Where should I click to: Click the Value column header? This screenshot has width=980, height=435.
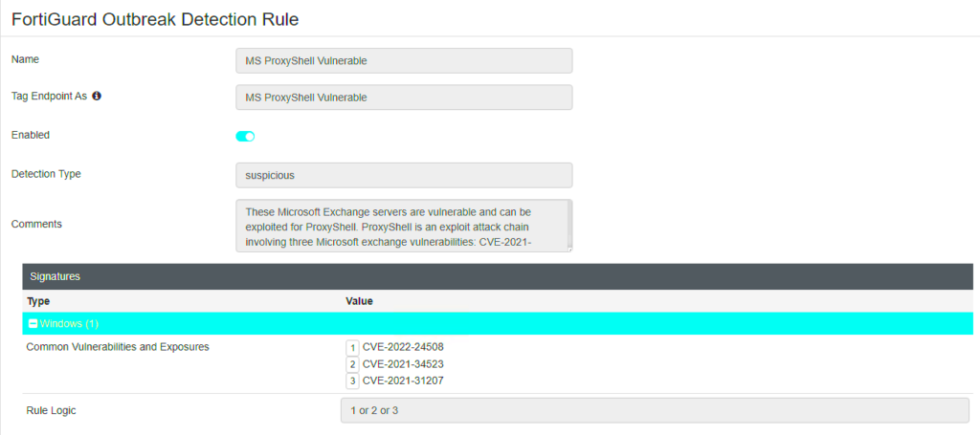(x=359, y=301)
